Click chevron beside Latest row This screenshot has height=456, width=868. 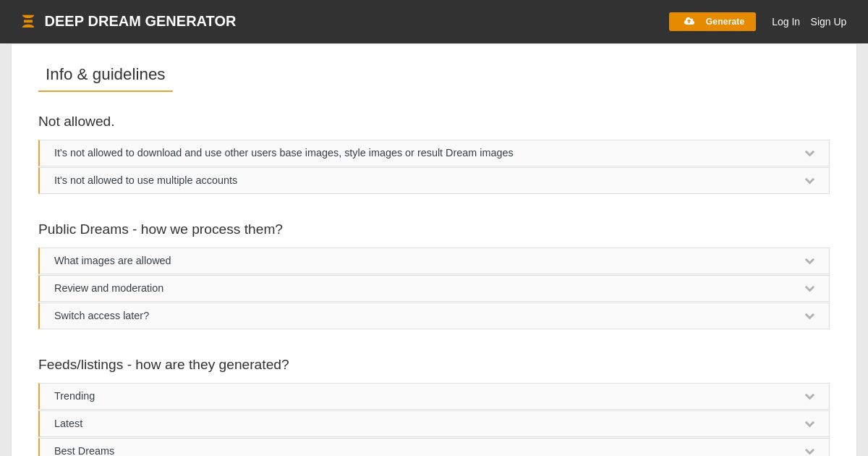[809, 424]
